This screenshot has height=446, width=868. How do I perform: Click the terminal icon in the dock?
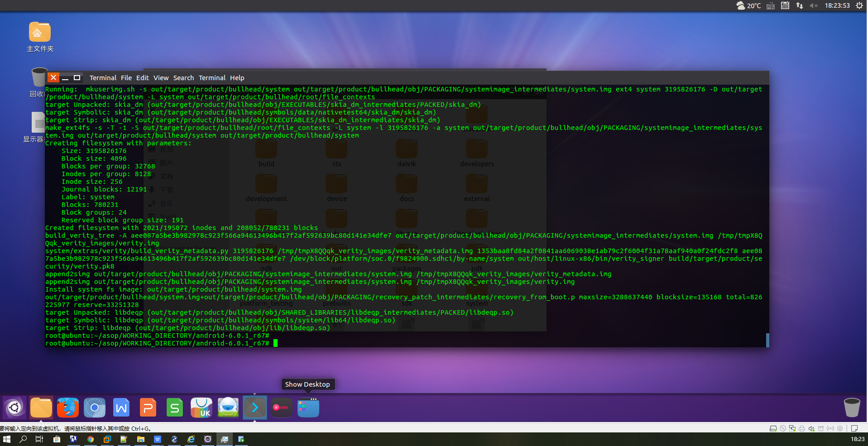255,408
